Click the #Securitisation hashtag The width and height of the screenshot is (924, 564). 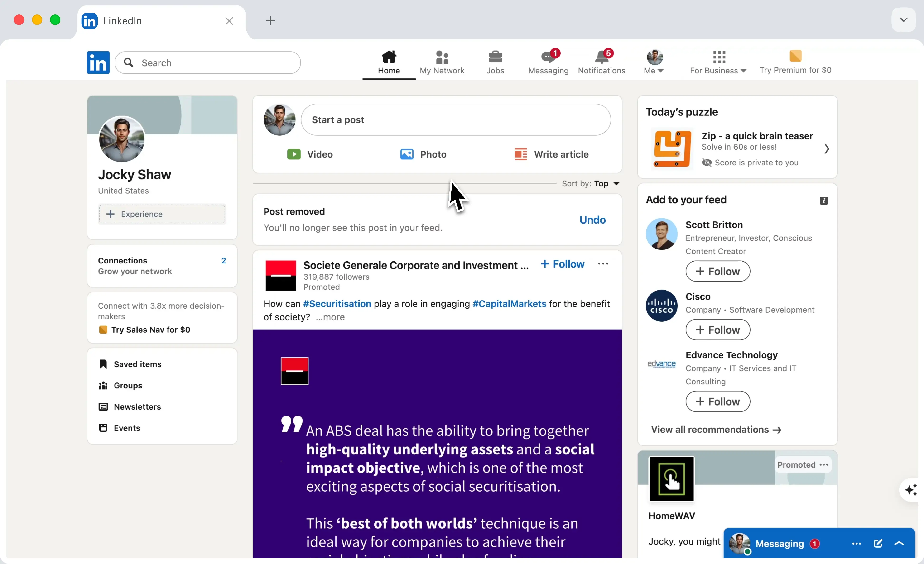pyautogui.click(x=337, y=304)
